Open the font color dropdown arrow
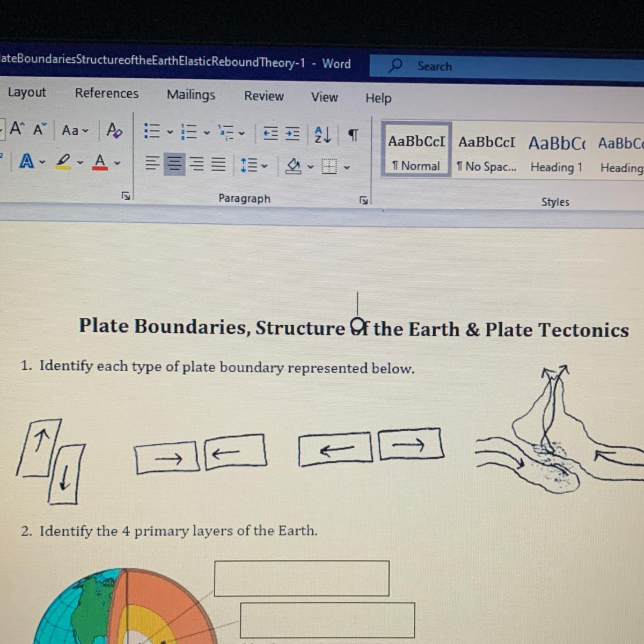The image size is (644, 644). 117,163
